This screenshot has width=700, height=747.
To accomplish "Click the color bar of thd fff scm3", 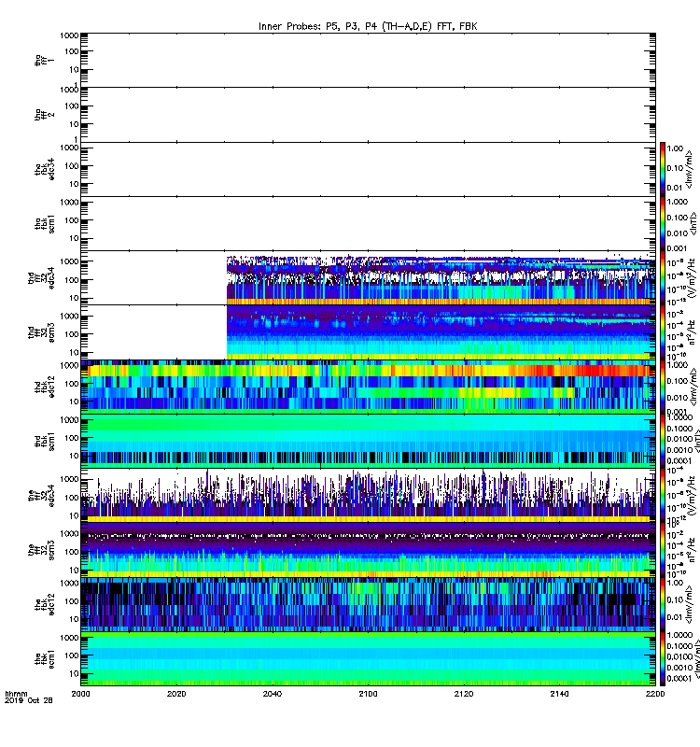I will (663, 332).
